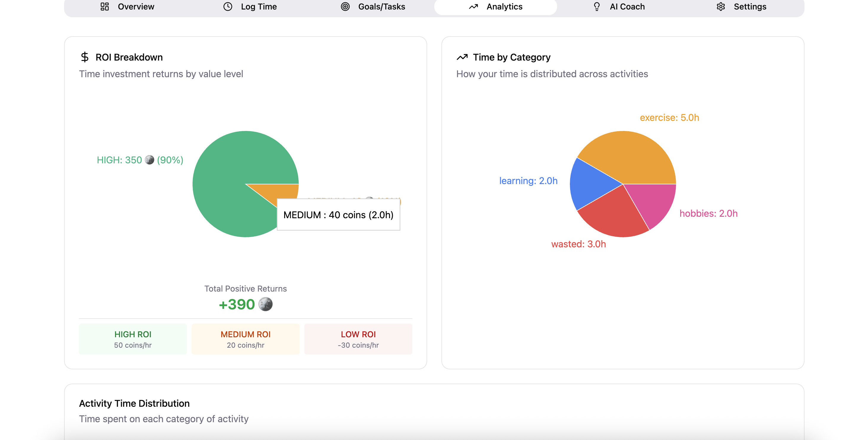
Task: Click the Goals/Tasks target icon
Action: pyautogui.click(x=345, y=7)
